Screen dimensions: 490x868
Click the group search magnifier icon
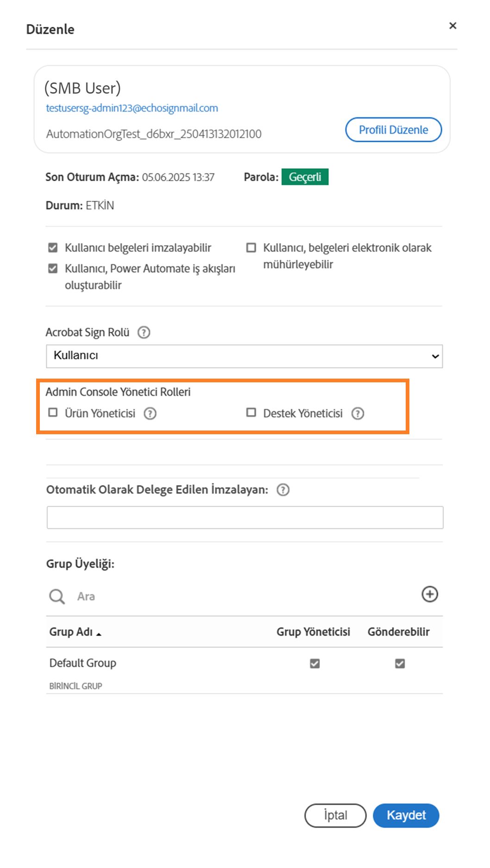57,596
